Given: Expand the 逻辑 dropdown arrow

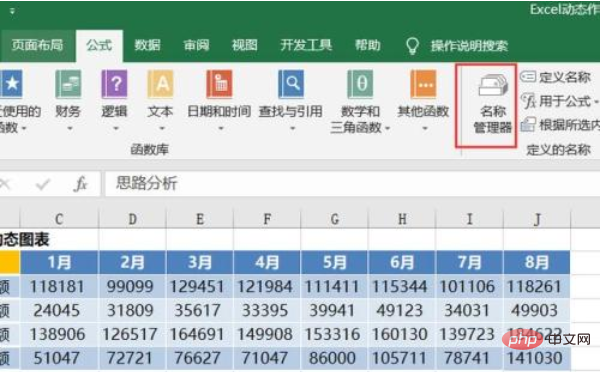Looking at the screenshot, I should (x=115, y=128).
